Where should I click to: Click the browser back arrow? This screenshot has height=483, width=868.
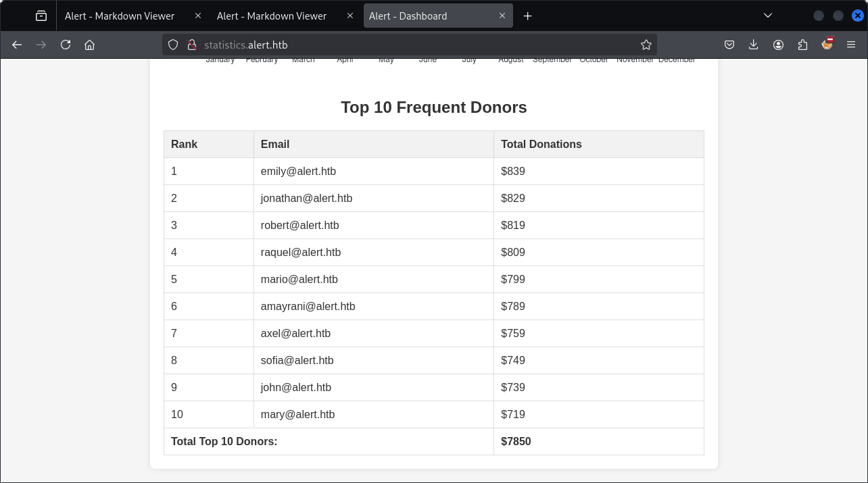coord(17,45)
